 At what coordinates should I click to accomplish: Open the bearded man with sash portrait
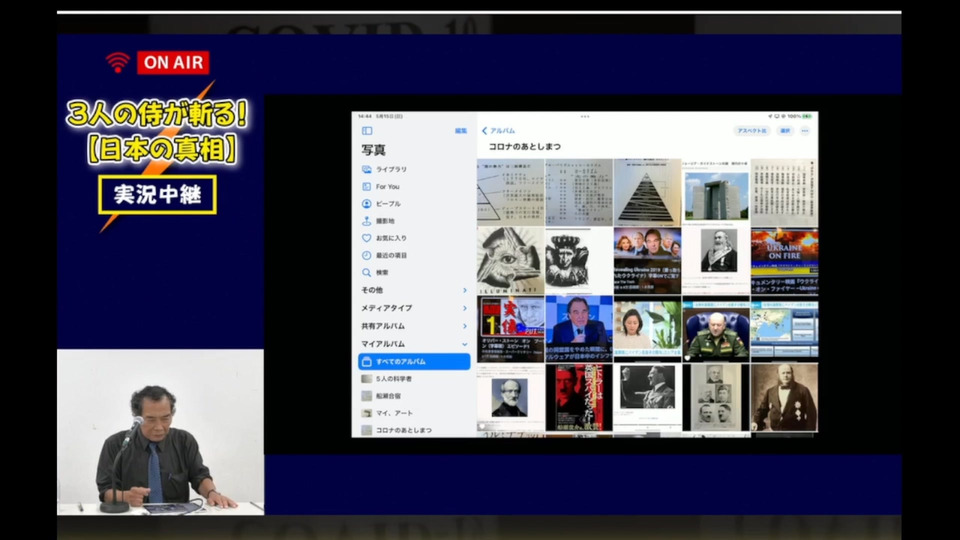[x=716, y=261]
